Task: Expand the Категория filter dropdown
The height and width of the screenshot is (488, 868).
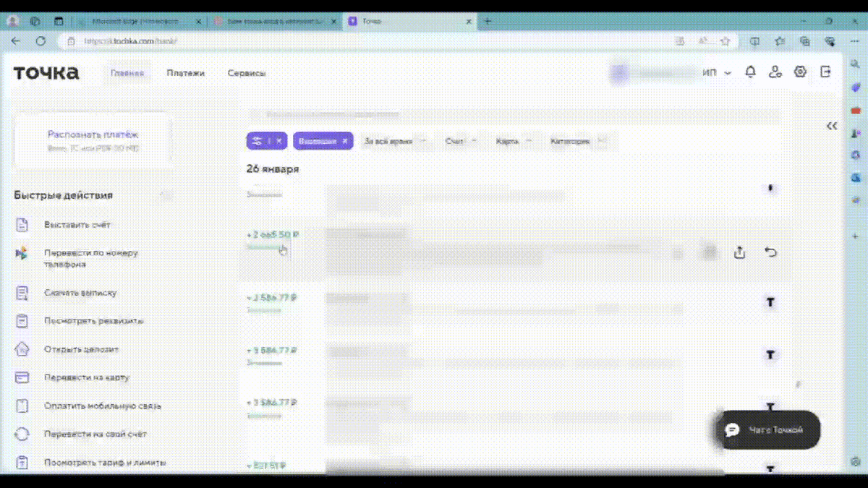Action: click(x=577, y=141)
